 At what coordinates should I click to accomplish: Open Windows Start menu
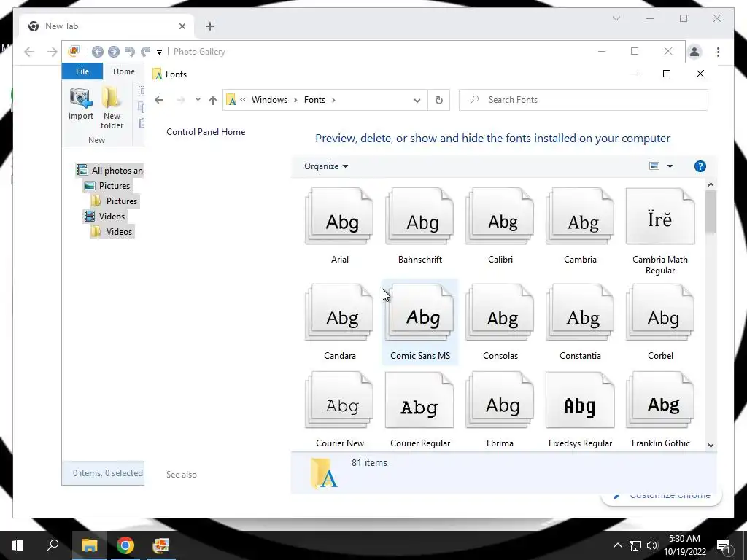[x=18, y=545]
